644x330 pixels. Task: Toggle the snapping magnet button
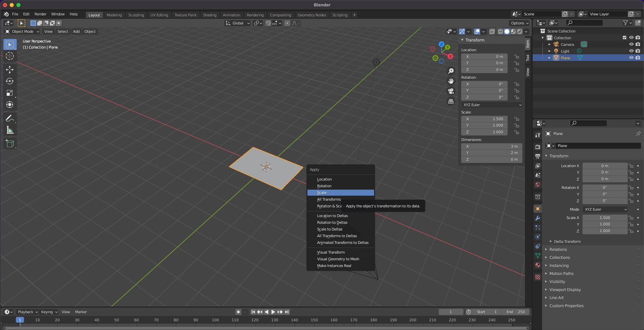coord(268,23)
